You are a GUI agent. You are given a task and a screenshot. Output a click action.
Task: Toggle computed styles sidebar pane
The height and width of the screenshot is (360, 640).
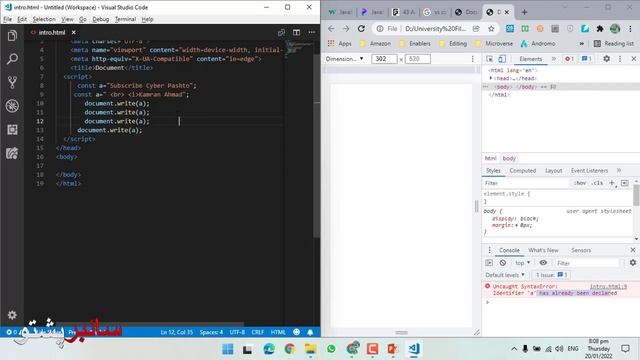click(624, 183)
